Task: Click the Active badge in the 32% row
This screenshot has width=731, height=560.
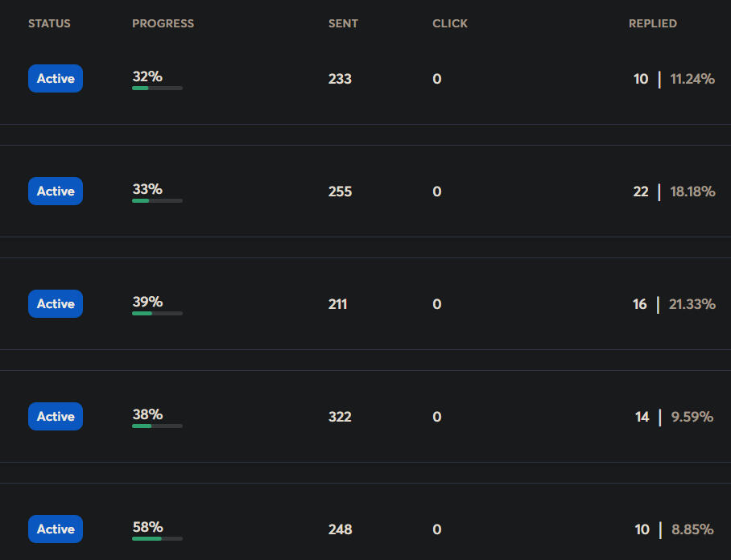Action: coord(56,78)
